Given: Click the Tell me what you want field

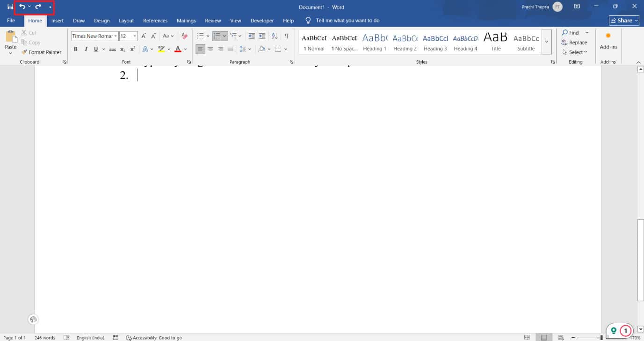Looking at the screenshot, I should tap(347, 21).
